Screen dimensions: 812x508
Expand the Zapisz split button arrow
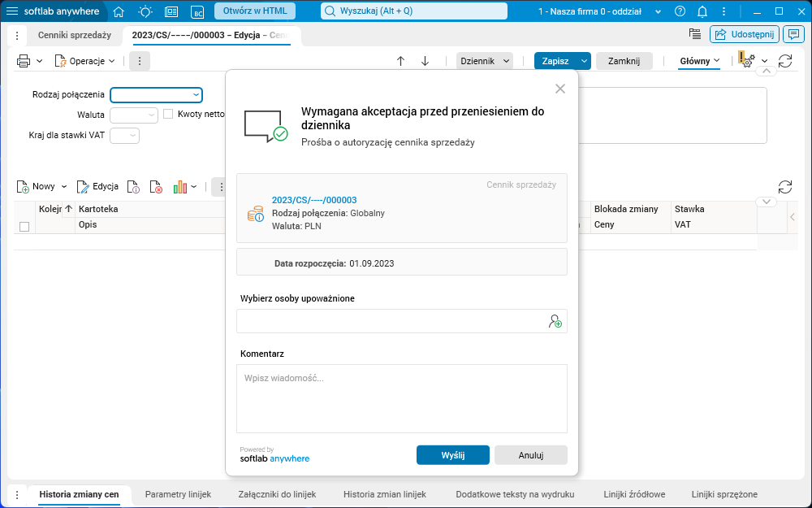tap(584, 61)
